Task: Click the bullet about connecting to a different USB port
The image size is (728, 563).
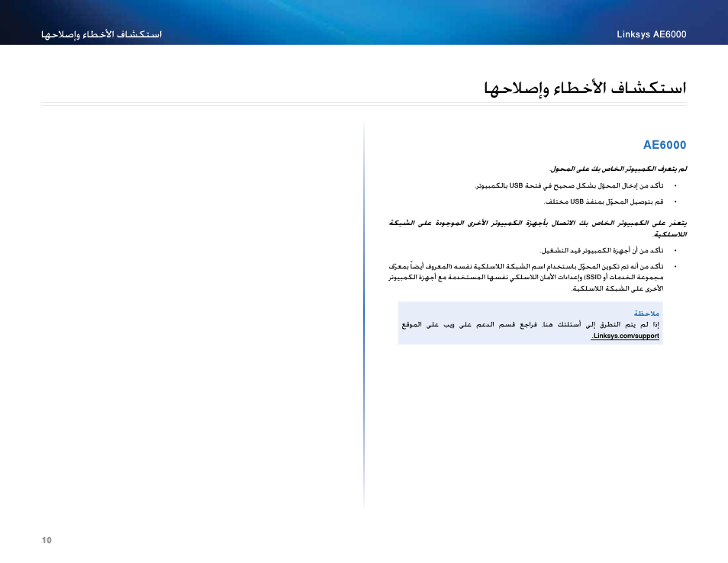Action: click(x=604, y=201)
